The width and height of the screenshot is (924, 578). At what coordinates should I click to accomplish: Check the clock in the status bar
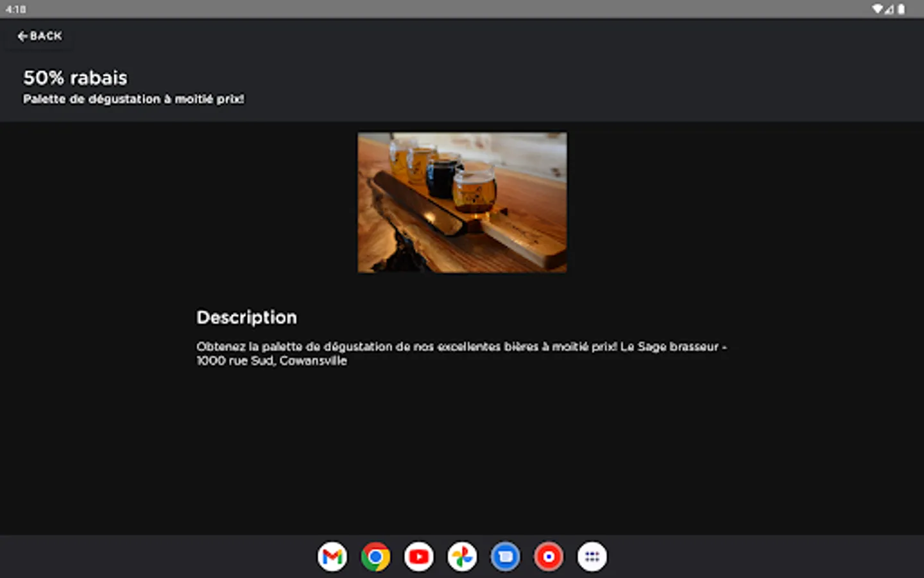[16, 9]
